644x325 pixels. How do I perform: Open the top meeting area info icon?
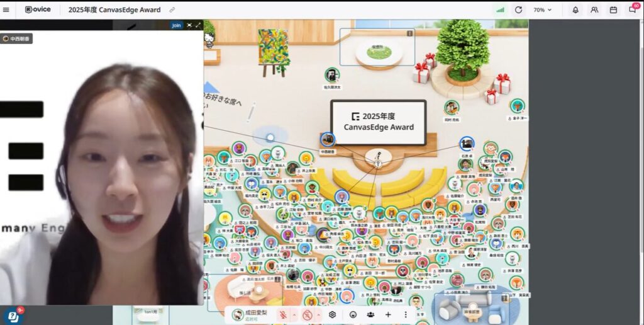pyautogui.click(x=409, y=34)
